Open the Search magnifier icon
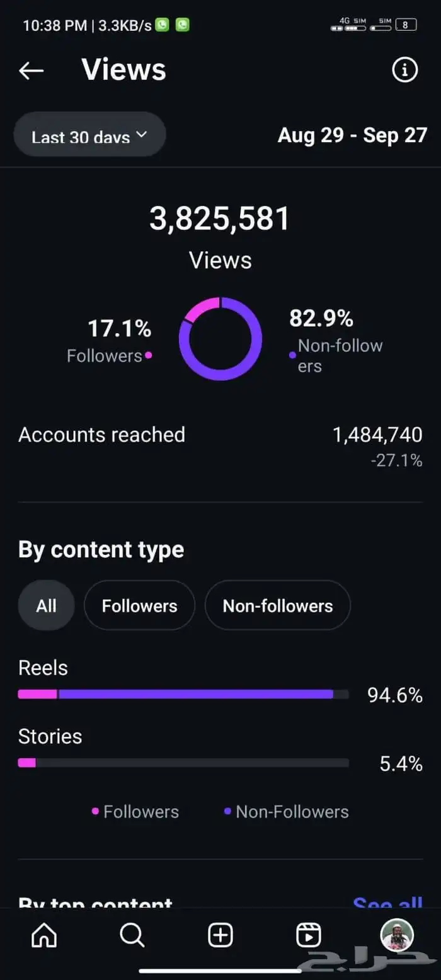This screenshot has height=980, width=441. (x=132, y=936)
